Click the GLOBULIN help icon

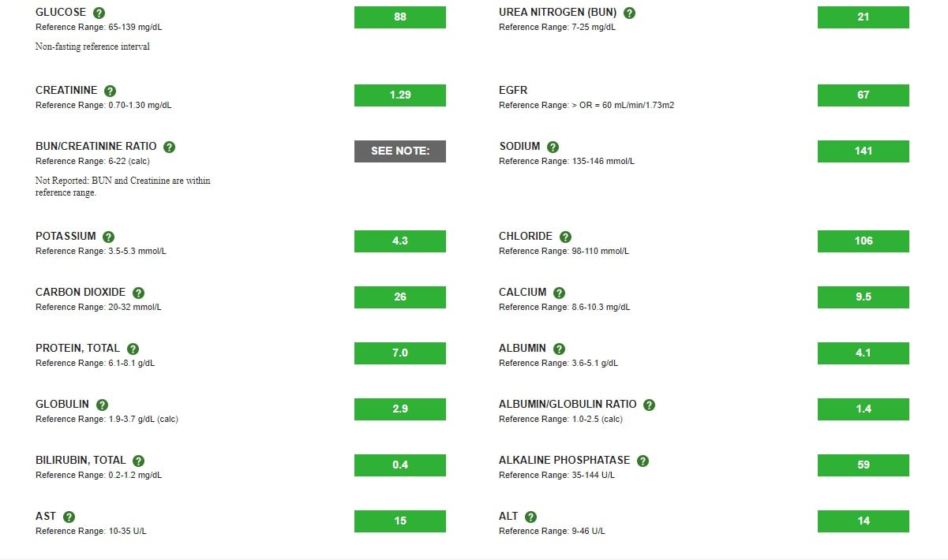coord(102,405)
